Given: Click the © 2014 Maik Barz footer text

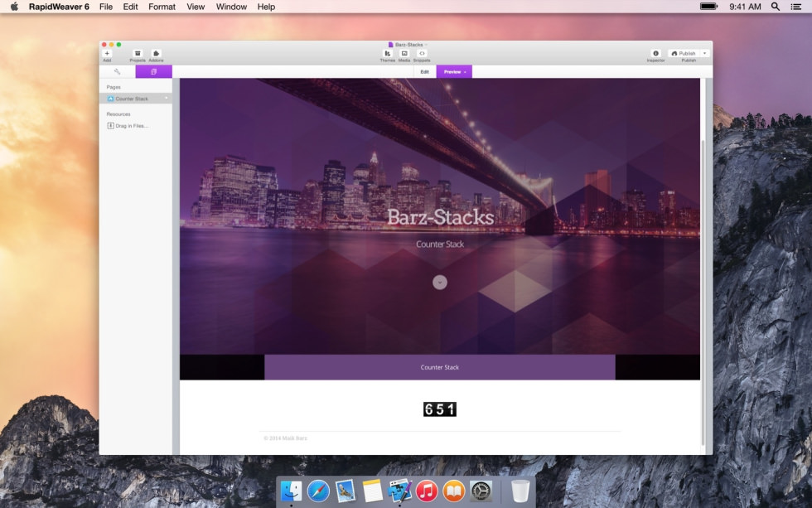Looking at the screenshot, I should pos(285,438).
